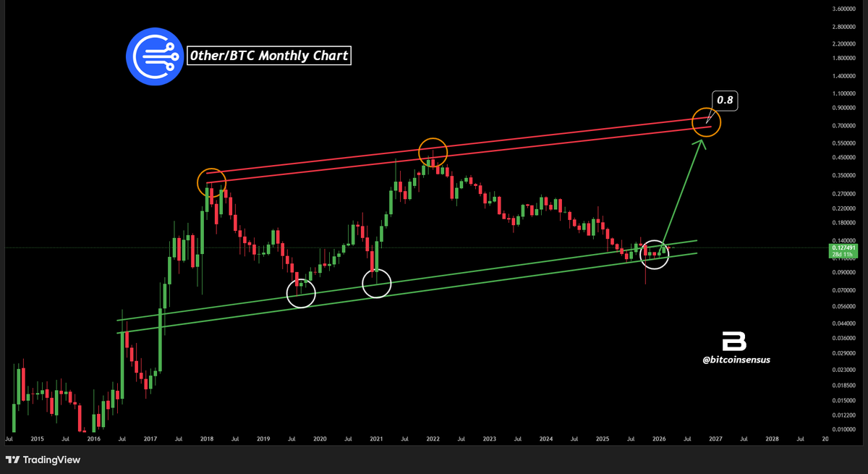This screenshot has width=868, height=474.
Task: Click the 2028 label on time axis
Action: 772,439
